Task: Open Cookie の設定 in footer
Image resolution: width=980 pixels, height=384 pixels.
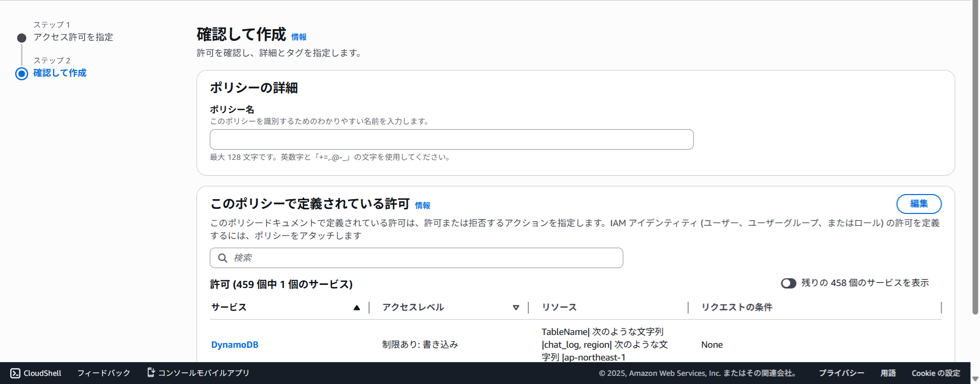Action: 936,373
